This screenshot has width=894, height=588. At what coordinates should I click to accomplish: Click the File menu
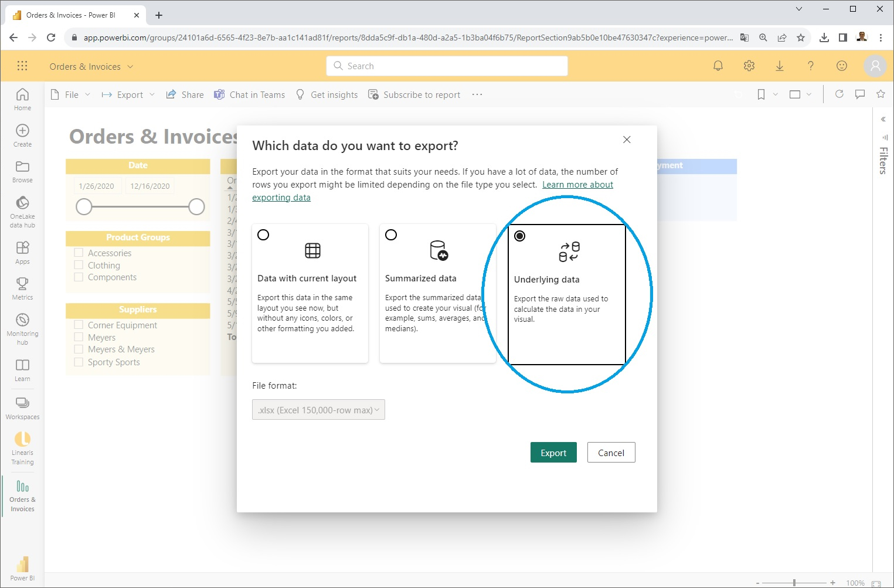[x=70, y=94]
